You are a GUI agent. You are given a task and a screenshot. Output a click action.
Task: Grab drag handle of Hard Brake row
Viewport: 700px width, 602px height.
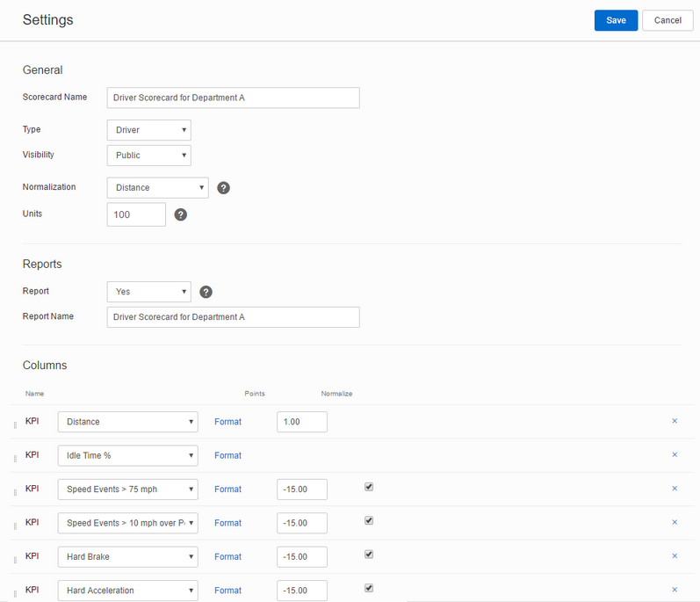coord(15,560)
